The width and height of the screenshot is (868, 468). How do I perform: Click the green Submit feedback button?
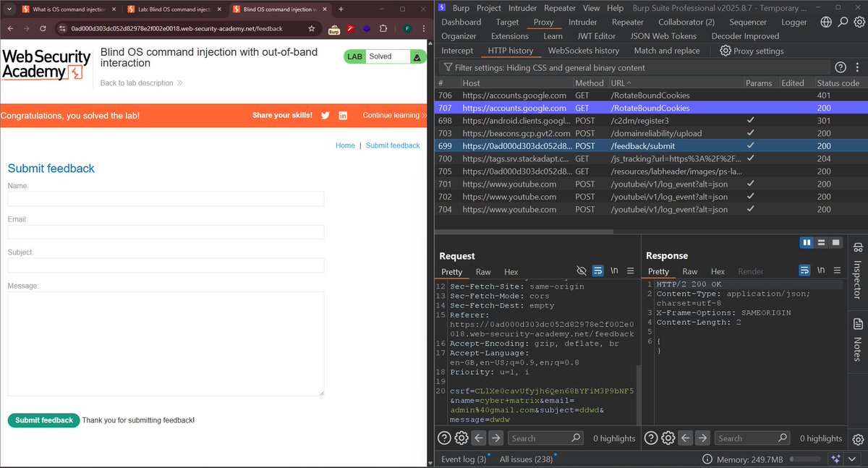point(43,420)
